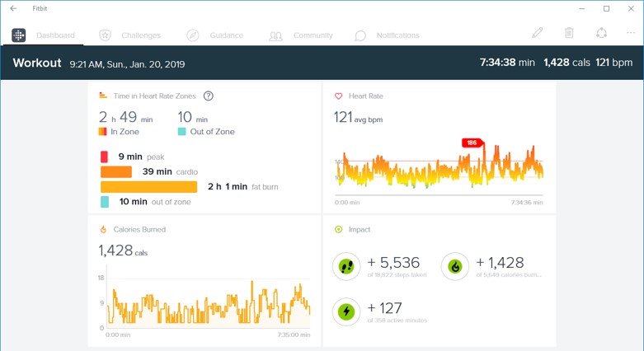Select the orange cardio zone bar

pyautogui.click(x=116, y=171)
